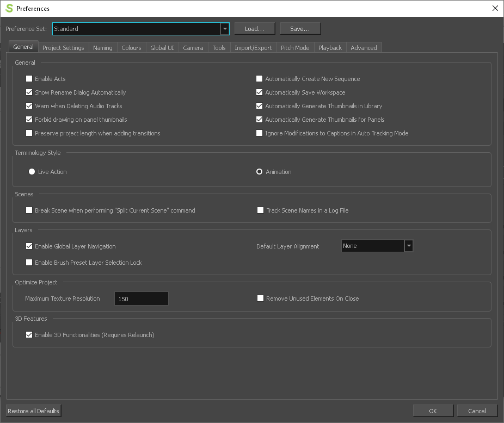Viewport: 504px width, 423px height.
Task: Enable Break Scene when performing Split Current Scene
Action: pyautogui.click(x=29, y=210)
